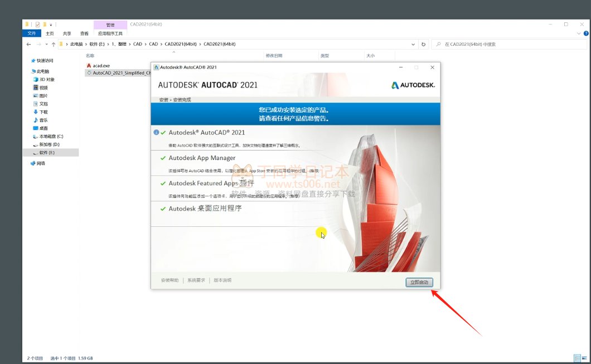The height and width of the screenshot is (364, 591).
Task: Go back with Explorer's back arrow
Action: (28, 44)
